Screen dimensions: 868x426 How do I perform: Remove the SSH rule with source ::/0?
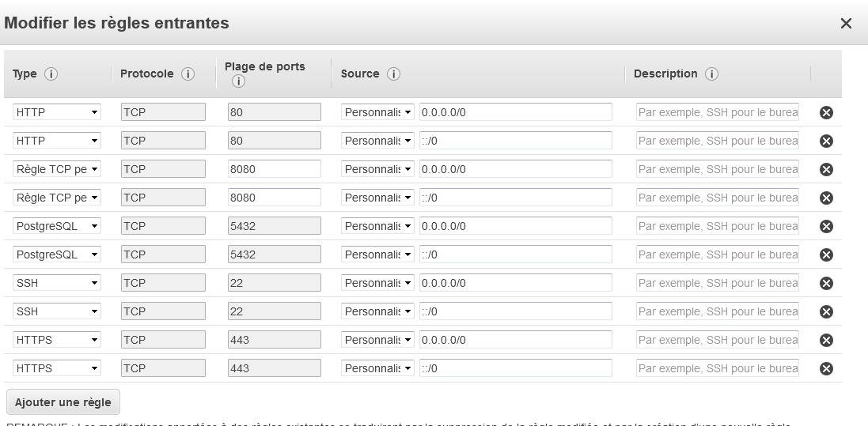tap(826, 312)
